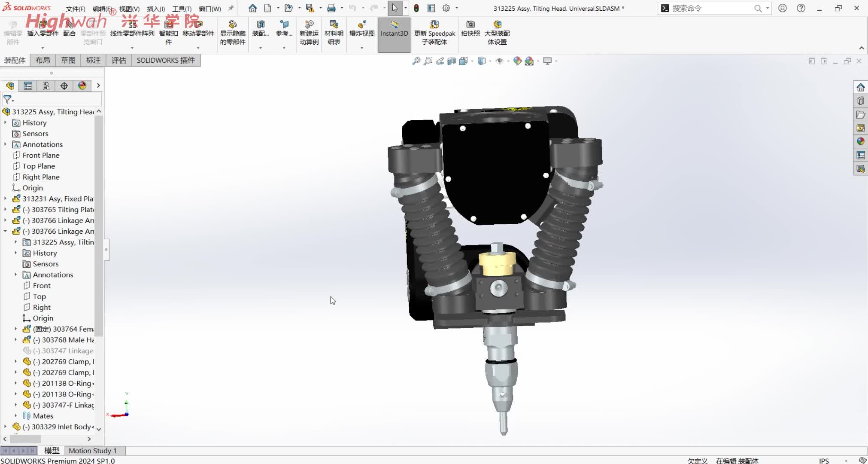Pin the menu bar with the pushpin

[231, 8]
